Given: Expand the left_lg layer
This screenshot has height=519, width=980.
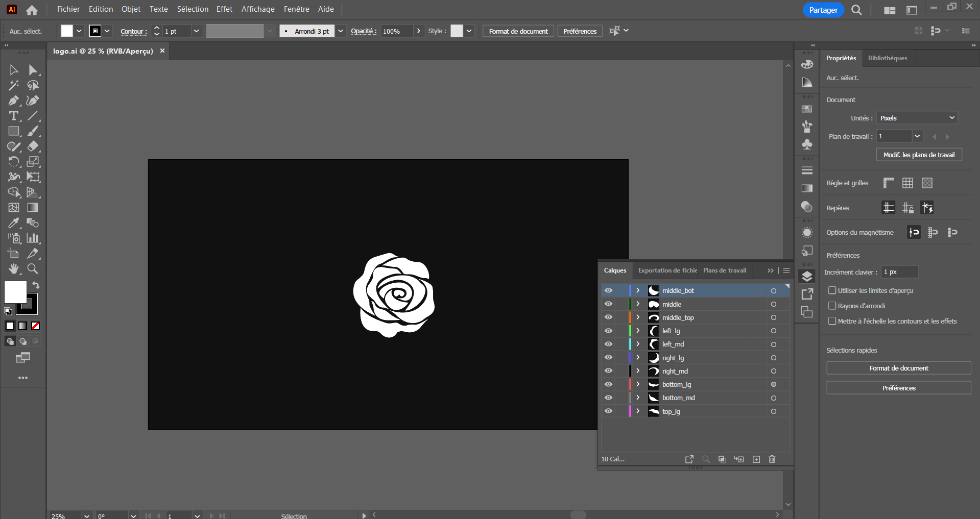Looking at the screenshot, I should [638, 331].
